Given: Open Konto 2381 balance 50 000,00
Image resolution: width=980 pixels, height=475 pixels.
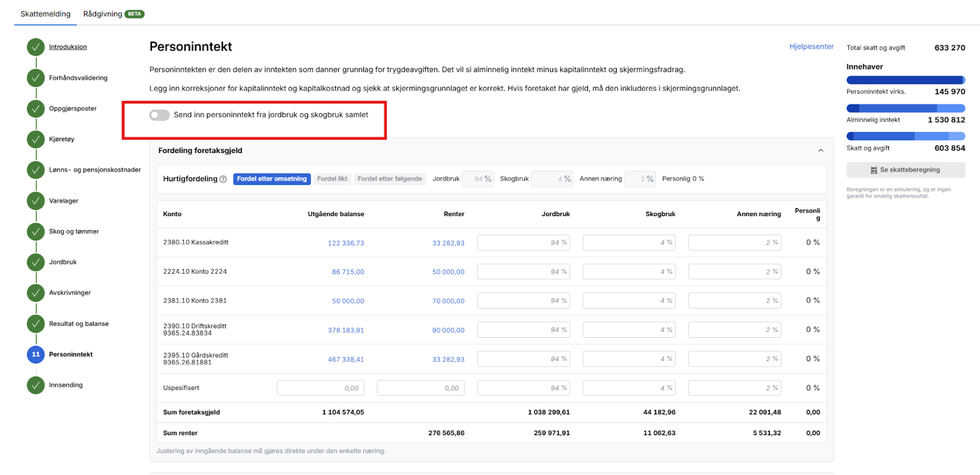Looking at the screenshot, I should [x=348, y=301].
